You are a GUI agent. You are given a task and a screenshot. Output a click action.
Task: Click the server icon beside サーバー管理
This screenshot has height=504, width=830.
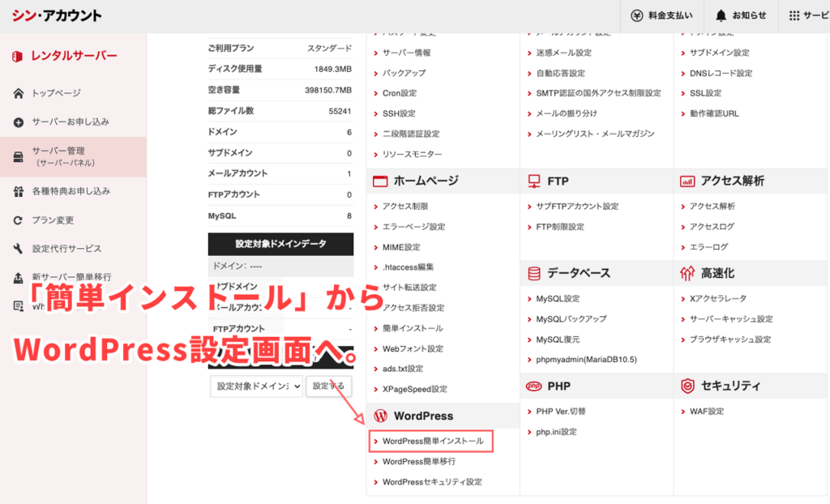(19, 156)
